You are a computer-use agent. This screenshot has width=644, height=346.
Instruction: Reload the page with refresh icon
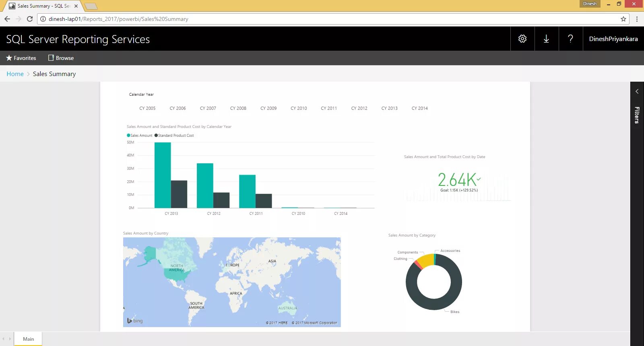pos(30,19)
